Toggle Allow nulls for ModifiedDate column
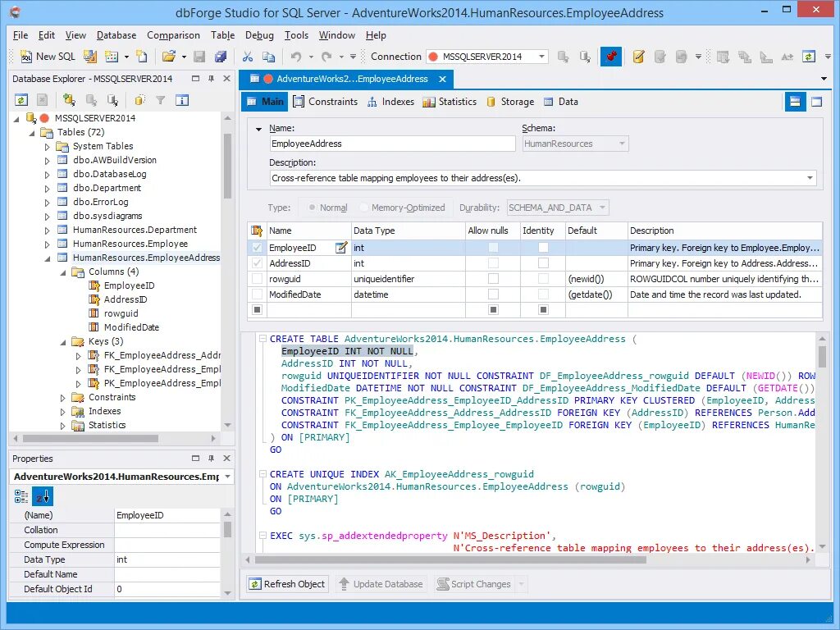 pyautogui.click(x=493, y=294)
